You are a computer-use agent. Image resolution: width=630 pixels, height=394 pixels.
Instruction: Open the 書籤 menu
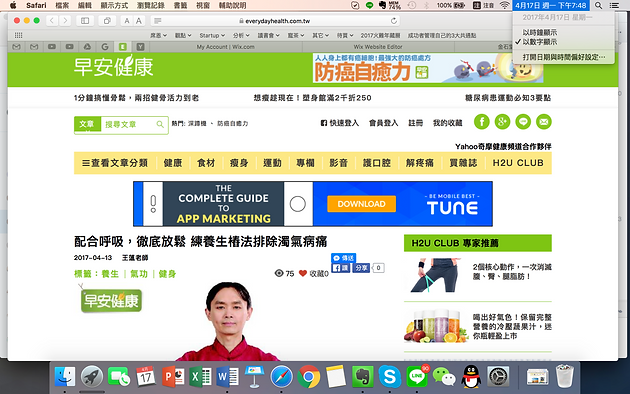click(180, 6)
